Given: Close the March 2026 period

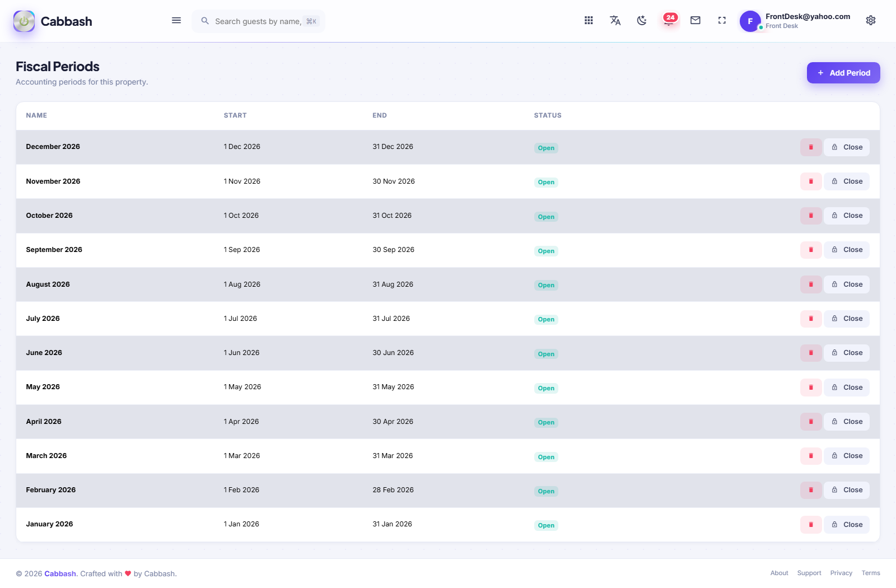Looking at the screenshot, I should pyautogui.click(x=847, y=456).
